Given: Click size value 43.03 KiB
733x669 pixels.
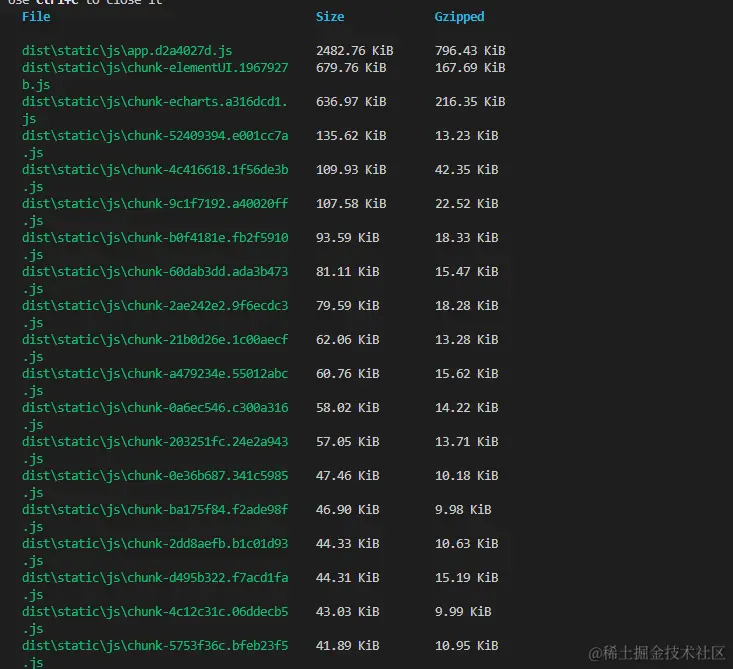Looking at the screenshot, I should (348, 612).
